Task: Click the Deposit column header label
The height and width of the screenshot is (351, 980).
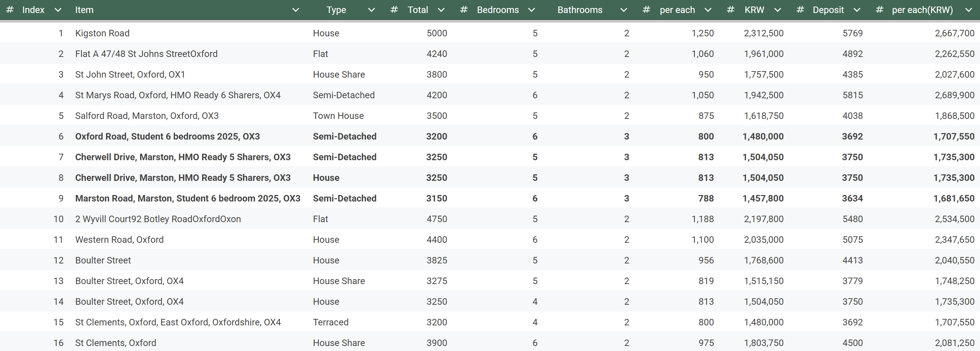Action: click(828, 10)
